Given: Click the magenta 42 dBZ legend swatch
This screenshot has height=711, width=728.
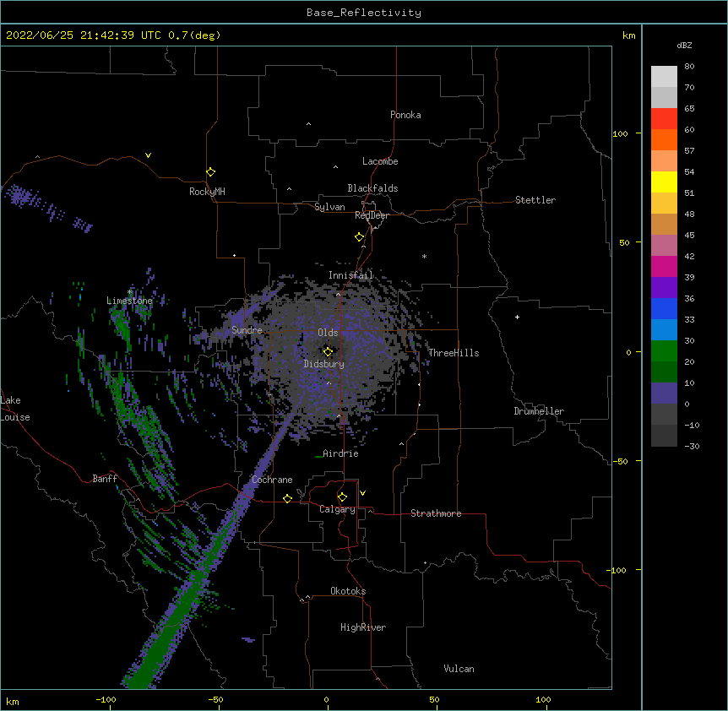Looking at the screenshot, I should [664, 266].
